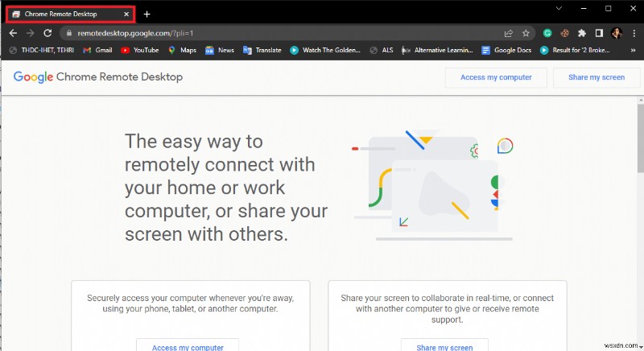The image size is (644, 351).
Task: Bookmark this page with the star icon
Action: tap(526, 33)
